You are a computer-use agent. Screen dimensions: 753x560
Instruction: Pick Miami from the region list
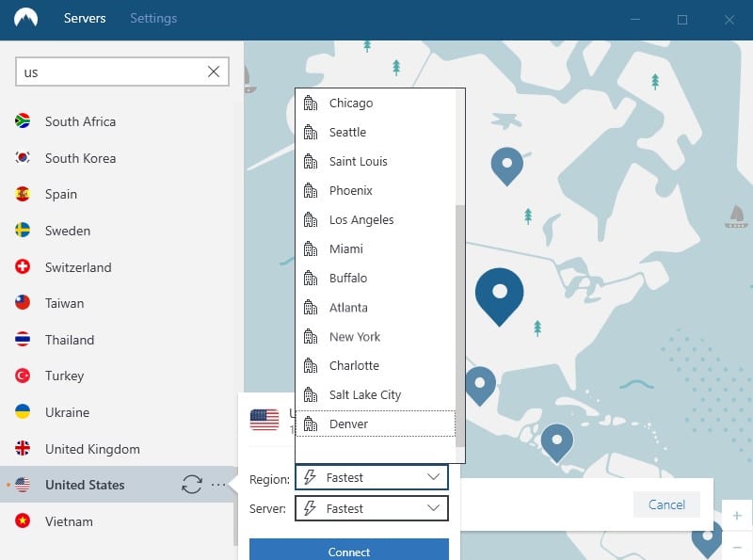(x=375, y=248)
